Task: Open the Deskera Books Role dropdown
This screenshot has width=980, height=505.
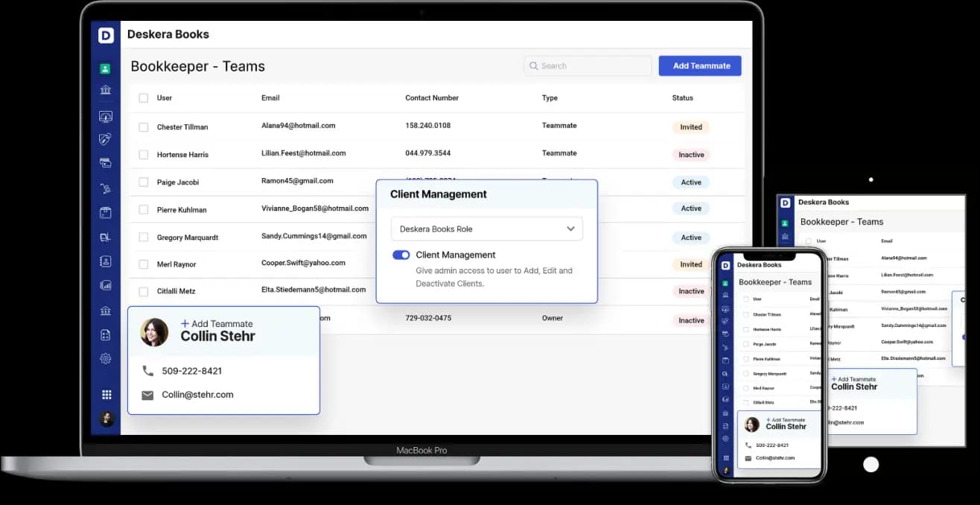Action: 486,229
